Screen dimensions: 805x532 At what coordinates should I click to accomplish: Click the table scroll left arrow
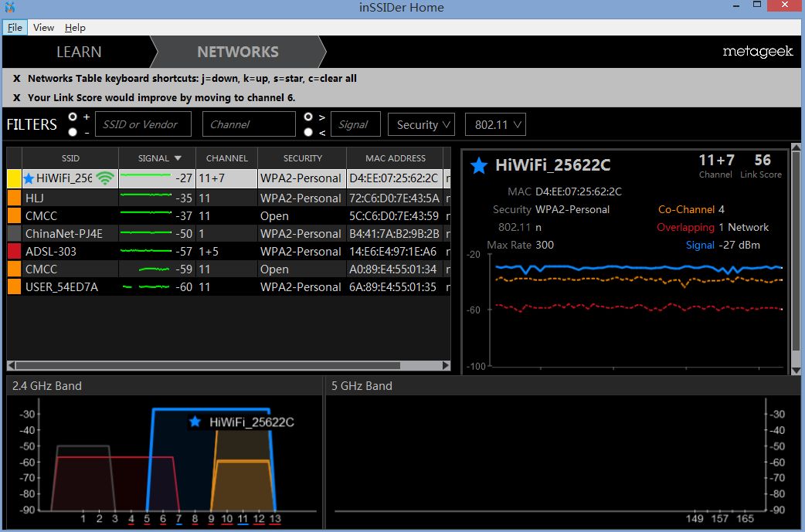tap(11, 365)
